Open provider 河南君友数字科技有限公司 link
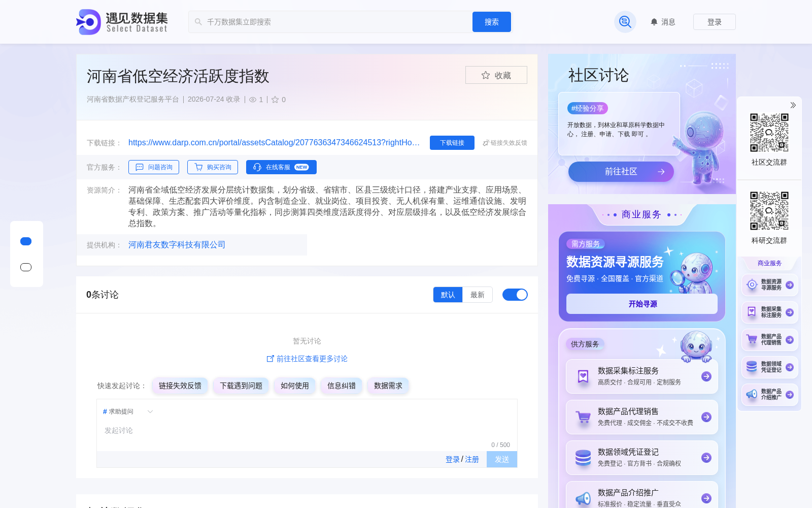 coord(177,245)
